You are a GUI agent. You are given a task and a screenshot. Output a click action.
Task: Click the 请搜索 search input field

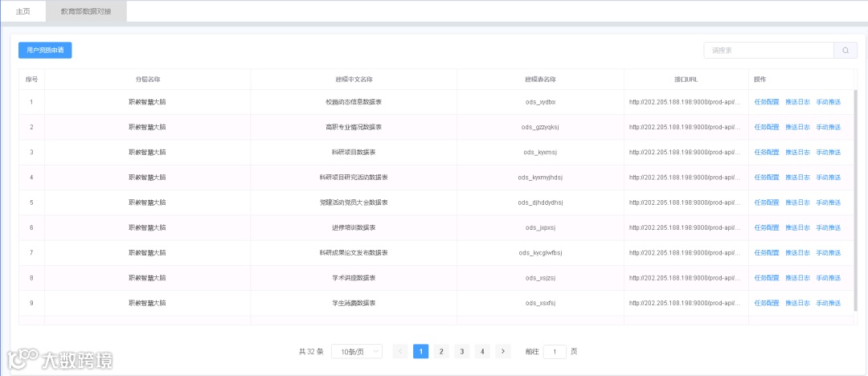tap(769, 51)
